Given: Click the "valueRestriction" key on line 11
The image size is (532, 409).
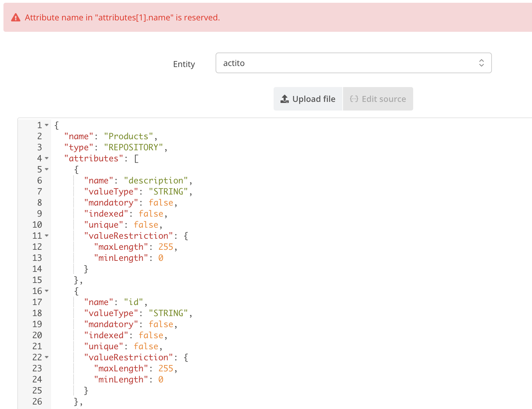Looking at the screenshot, I should [129, 236].
